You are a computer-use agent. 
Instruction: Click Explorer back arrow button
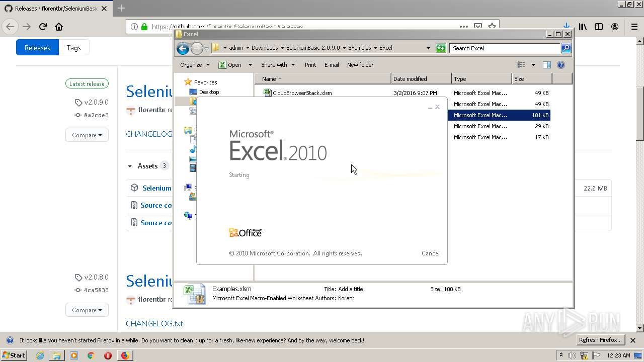click(183, 48)
